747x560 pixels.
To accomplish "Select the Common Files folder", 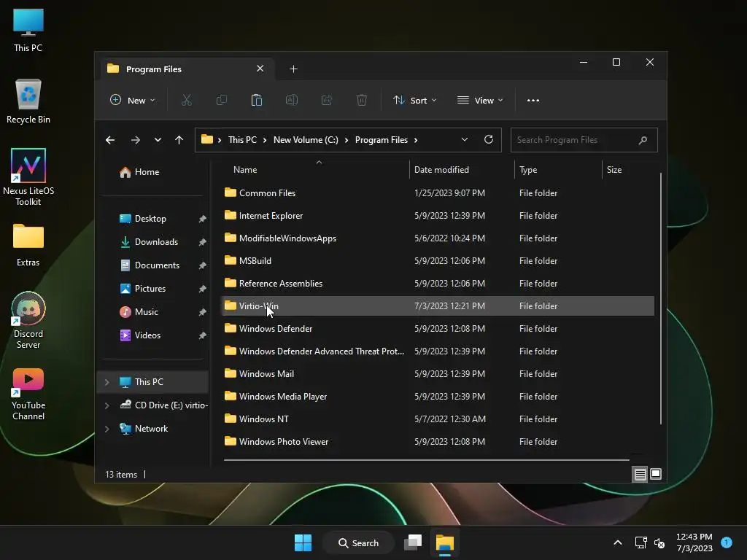I will 438,192.
